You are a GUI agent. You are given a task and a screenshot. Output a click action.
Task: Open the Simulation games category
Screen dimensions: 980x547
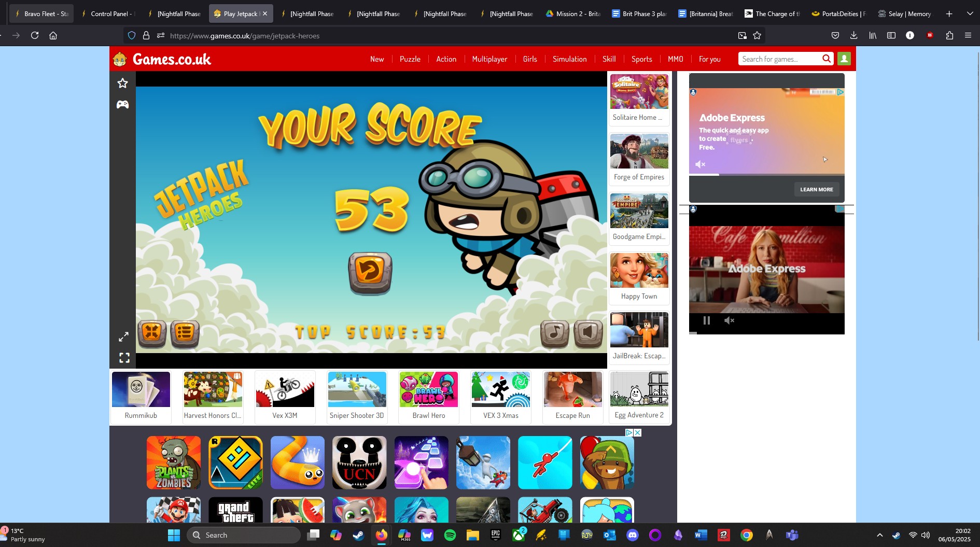click(x=570, y=59)
